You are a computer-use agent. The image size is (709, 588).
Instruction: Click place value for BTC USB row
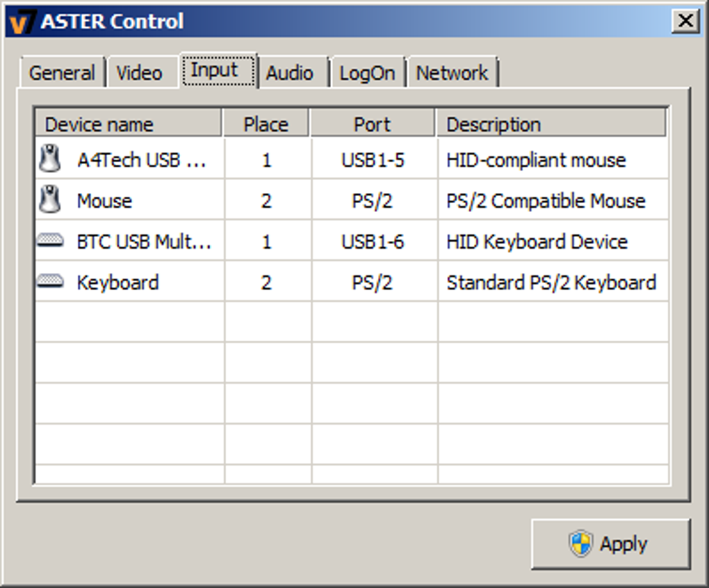tap(267, 241)
